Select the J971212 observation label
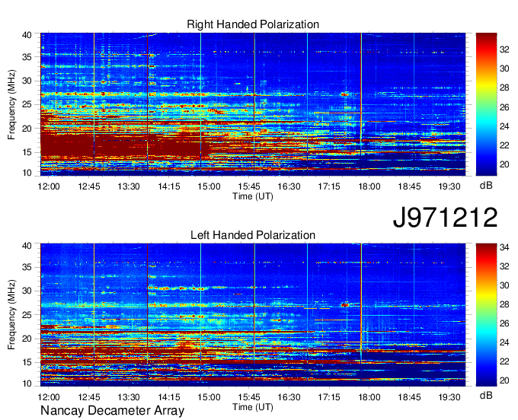The image size is (518, 420). point(445,218)
